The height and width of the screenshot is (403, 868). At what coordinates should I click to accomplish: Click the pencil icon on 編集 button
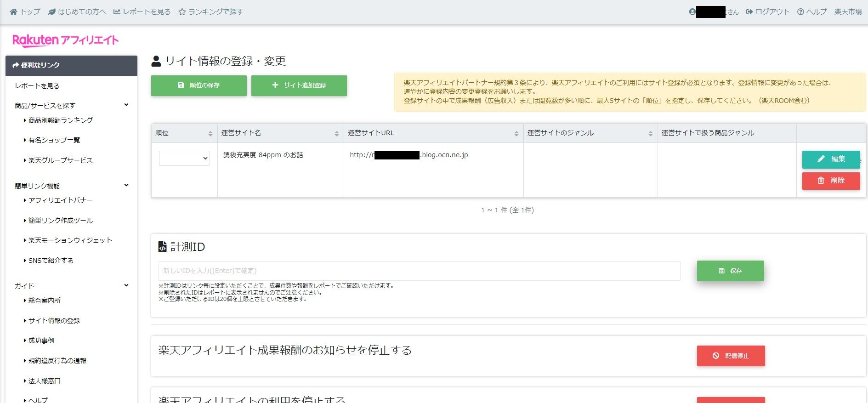pos(821,159)
